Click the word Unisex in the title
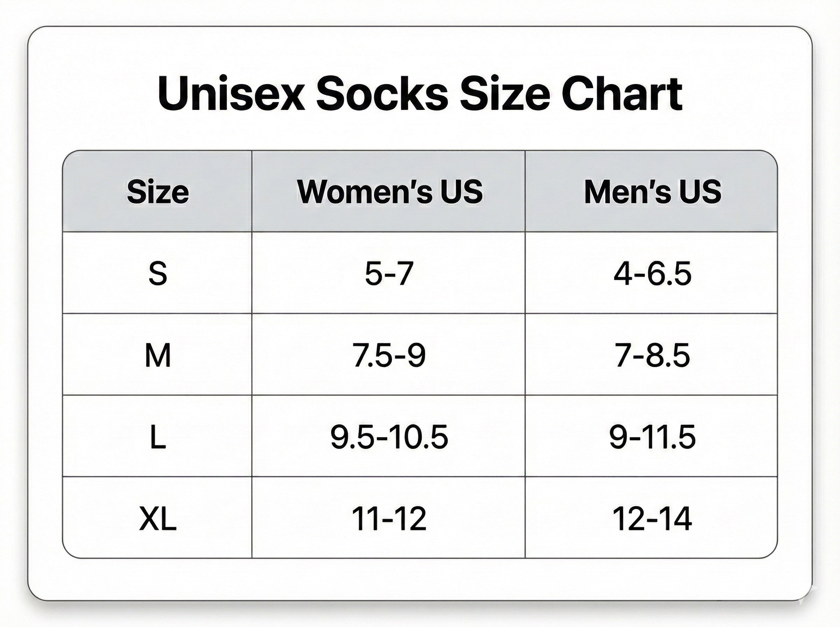Image resolution: width=840 pixels, height=627 pixels. click(x=231, y=94)
